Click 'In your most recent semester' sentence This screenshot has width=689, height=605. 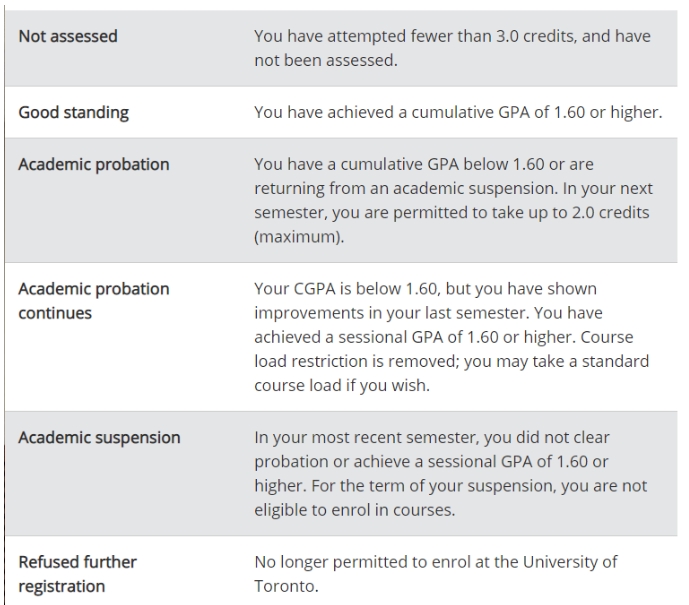(x=367, y=438)
